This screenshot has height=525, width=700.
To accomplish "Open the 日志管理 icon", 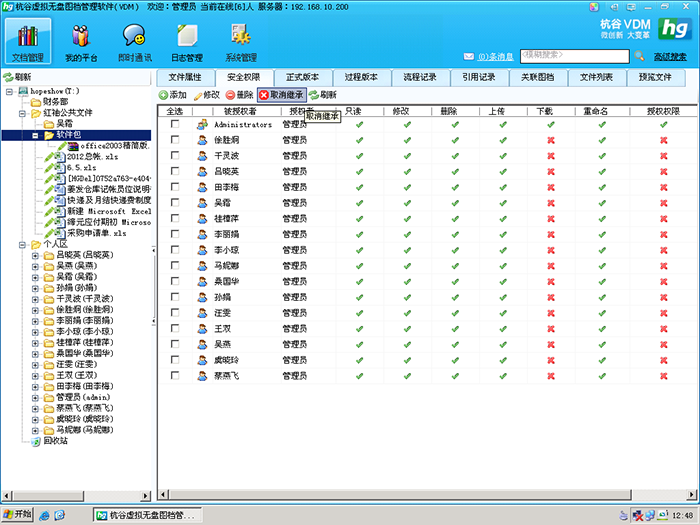I will [x=187, y=36].
